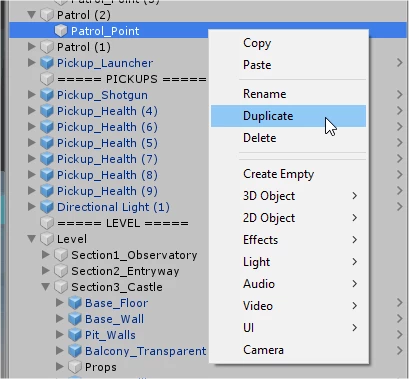Expand the Base_Floor node
The height and width of the screenshot is (379, 409).
60,302
